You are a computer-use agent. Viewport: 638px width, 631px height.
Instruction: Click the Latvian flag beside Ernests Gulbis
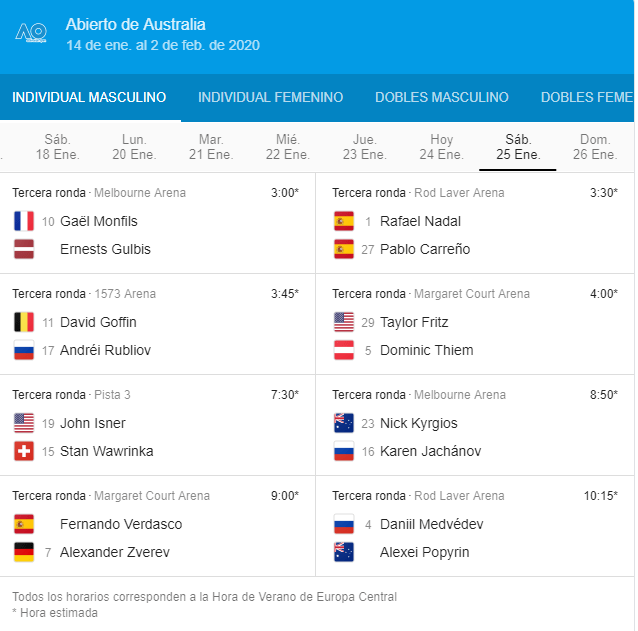[x=24, y=249]
